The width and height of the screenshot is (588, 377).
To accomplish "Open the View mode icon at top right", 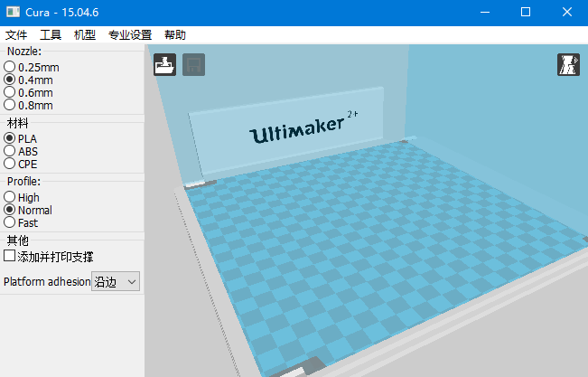I will (x=568, y=64).
